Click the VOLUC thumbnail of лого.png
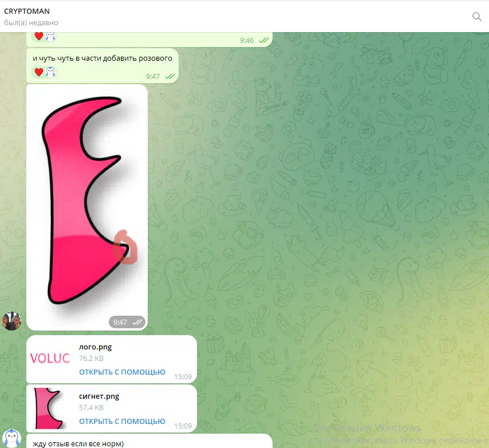This screenshot has width=489, height=448. pos(50,359)
